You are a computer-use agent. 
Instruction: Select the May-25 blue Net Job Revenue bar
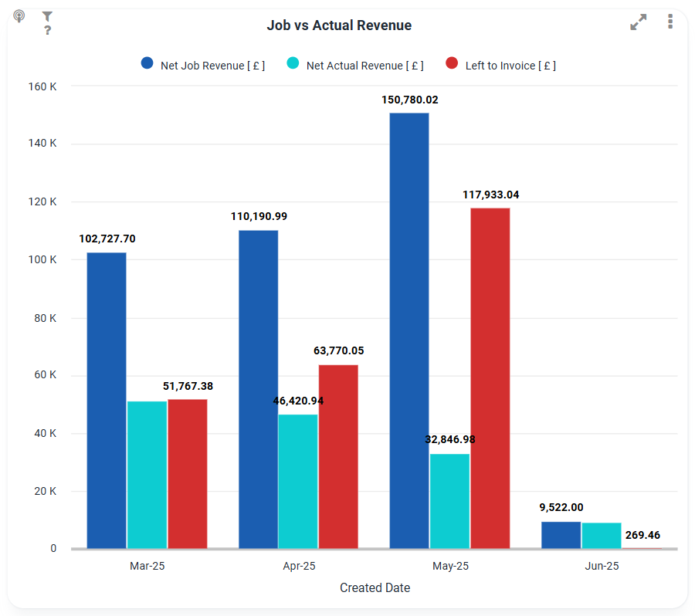pos(409,330)
